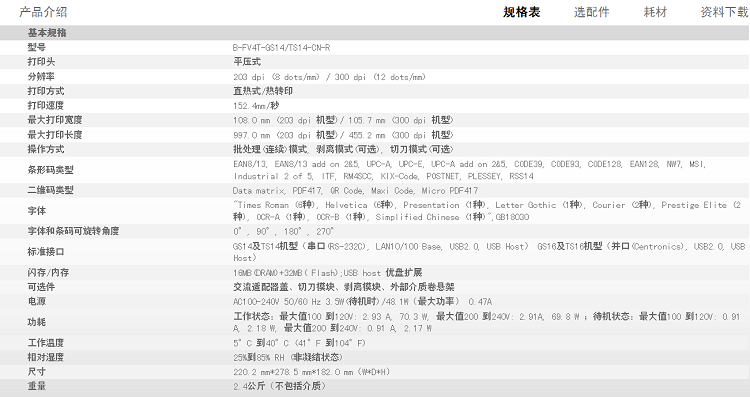Click the 997.0 mm print length value
The height and width of the screenshot is (397, 750).
(x=343, y=135)
